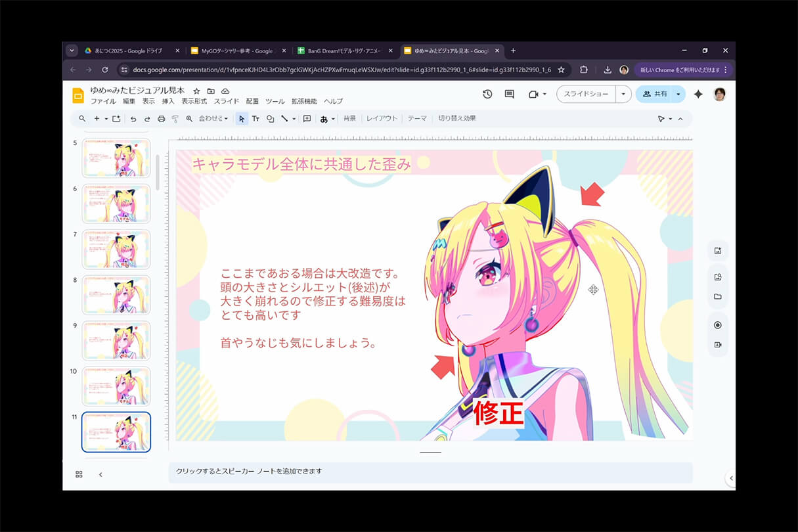Viewport: 798px width, 532px height.
Task: Select slide 7 thumbnail in the filmstrip
Action: [116, 249]
